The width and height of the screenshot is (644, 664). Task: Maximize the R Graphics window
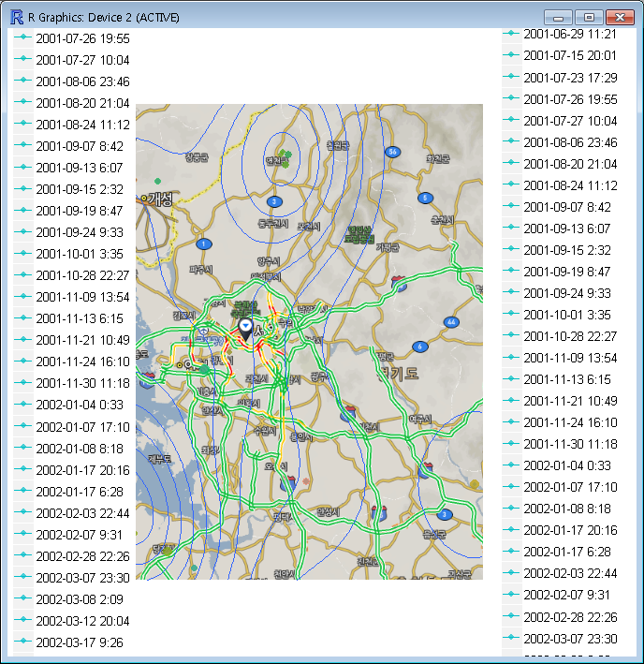pos(589,18)
